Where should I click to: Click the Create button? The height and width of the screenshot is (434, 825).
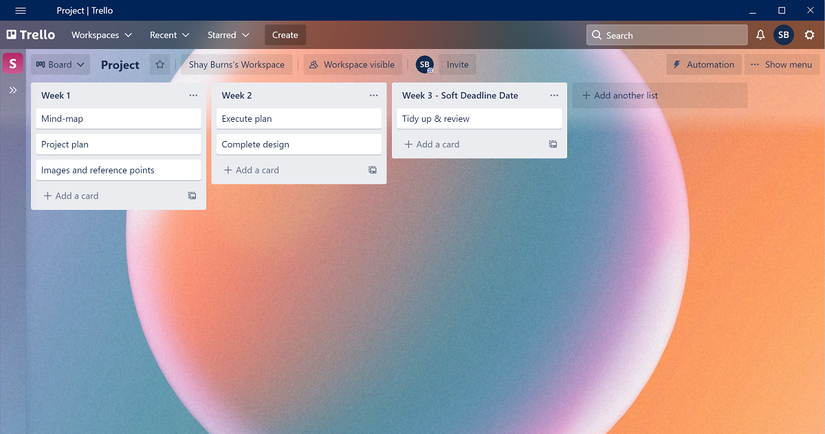285,35
